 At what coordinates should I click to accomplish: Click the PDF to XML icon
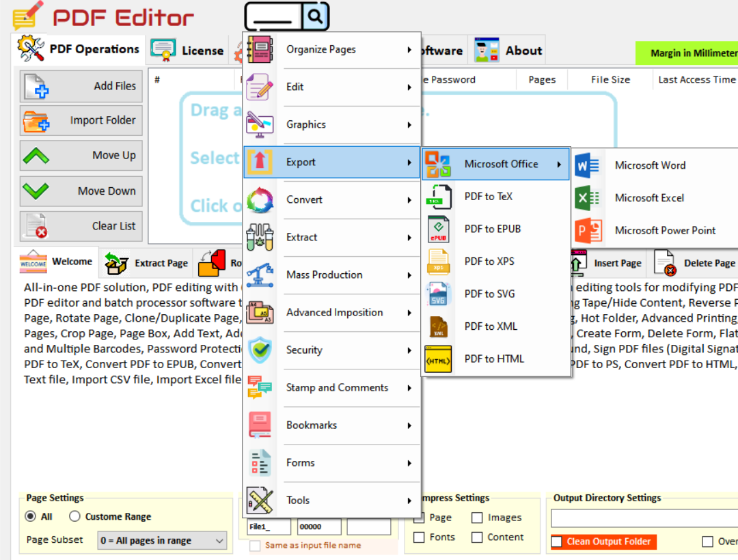point(438,326)
